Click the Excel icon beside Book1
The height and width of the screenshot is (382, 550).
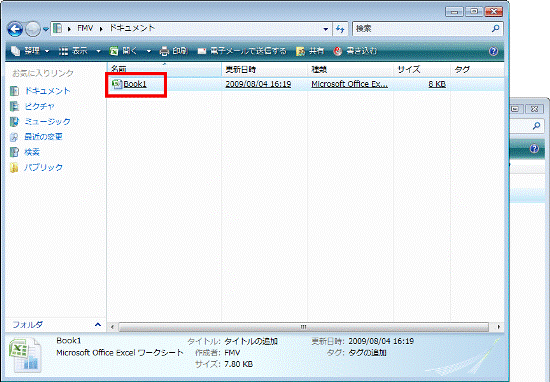[x=117, y=84]
